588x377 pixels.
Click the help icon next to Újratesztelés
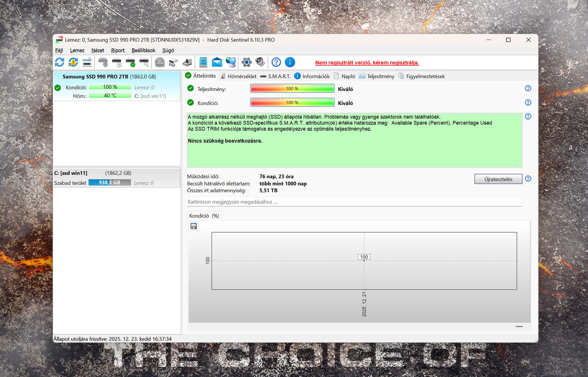[528, 178]
